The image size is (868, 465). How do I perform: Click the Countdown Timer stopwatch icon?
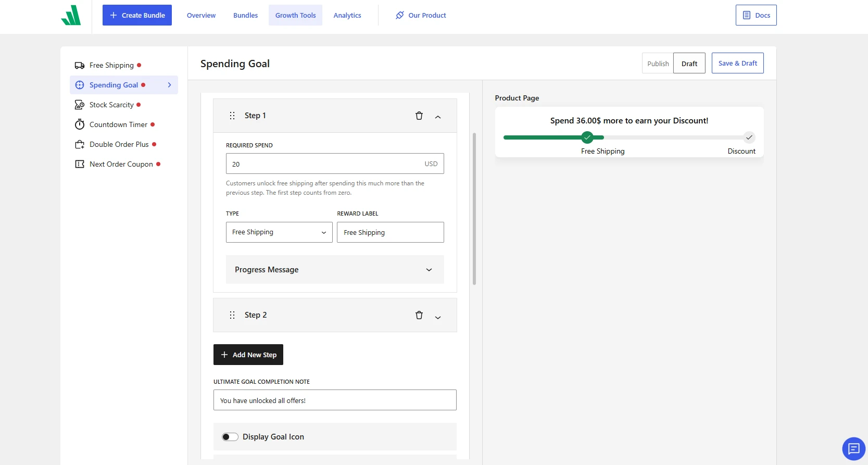[x=80, y=124]
